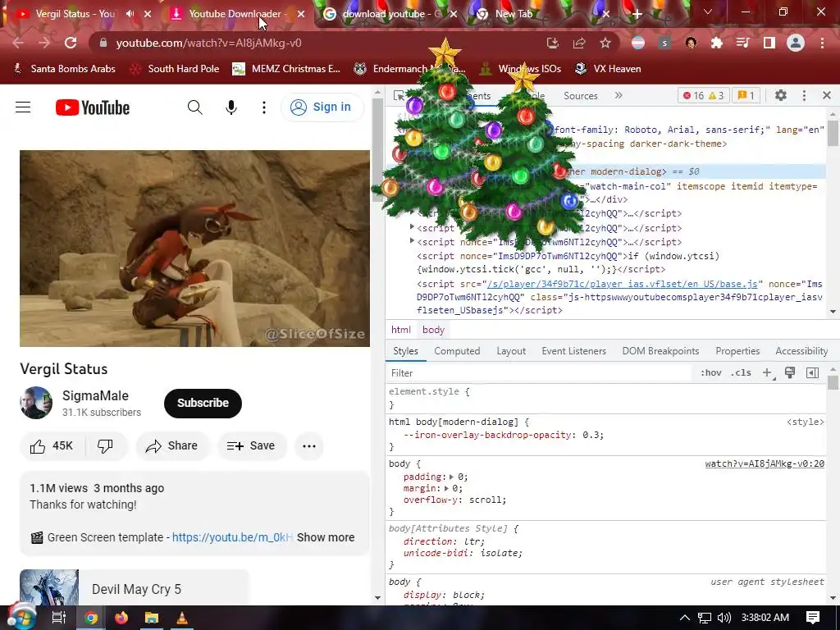Click the Vergil Status video player
The image size is (840, 630).
click(194, 248)
